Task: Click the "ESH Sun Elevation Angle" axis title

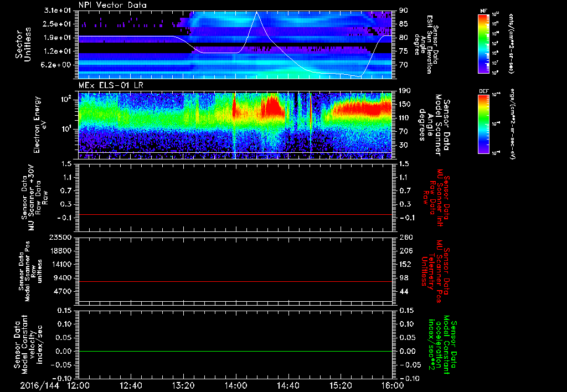Action: click(426, 44)
